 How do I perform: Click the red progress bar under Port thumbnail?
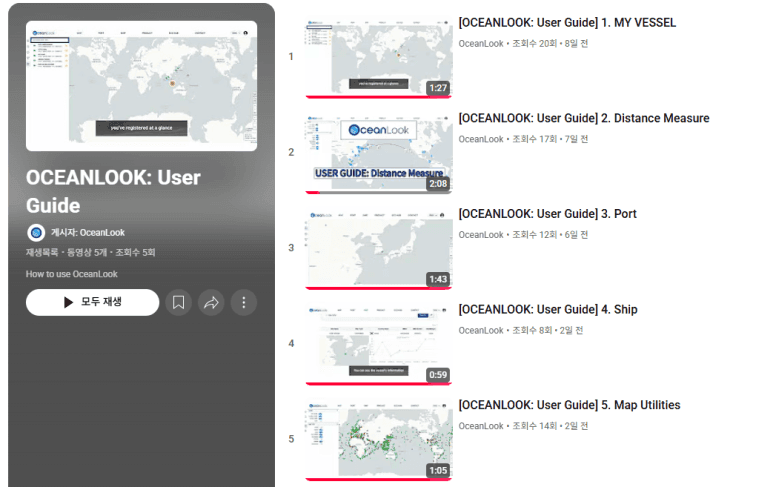[378, 288]
